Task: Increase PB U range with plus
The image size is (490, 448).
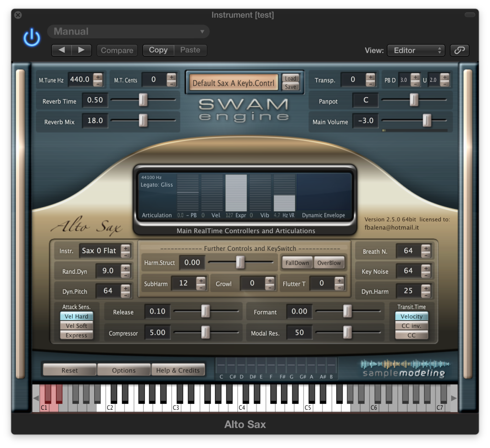Action: (x=445, y=77)
